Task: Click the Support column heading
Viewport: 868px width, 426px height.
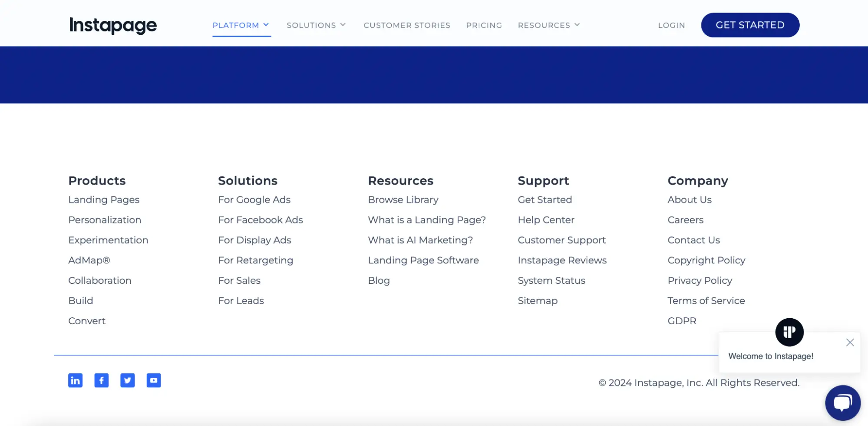Action: click(x=543, y=181)
